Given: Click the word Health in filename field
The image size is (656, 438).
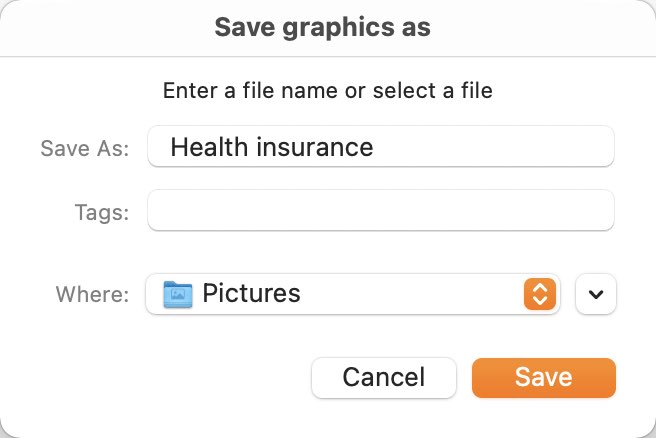Looking at the screenshot, I should tap(209, 147).
